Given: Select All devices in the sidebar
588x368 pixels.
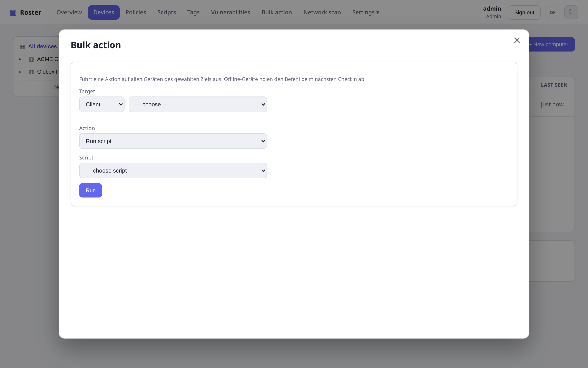Looking at the screenshot, I should [x=42, y=46].
